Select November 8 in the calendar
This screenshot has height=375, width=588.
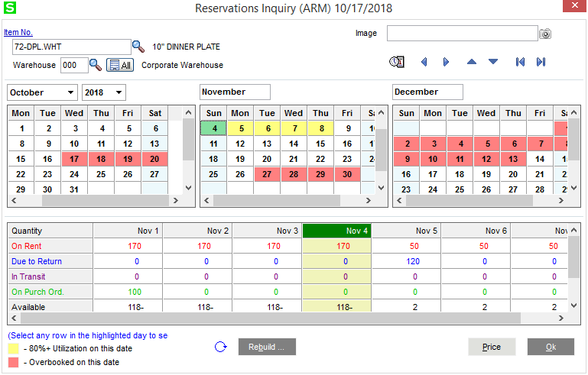tap(321, 128)
